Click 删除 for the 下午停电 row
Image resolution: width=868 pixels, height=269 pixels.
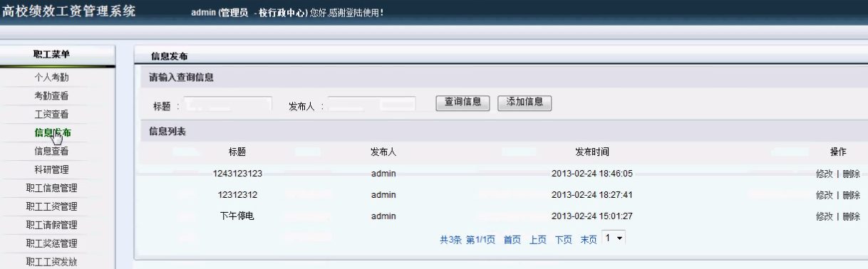[851, 216]
